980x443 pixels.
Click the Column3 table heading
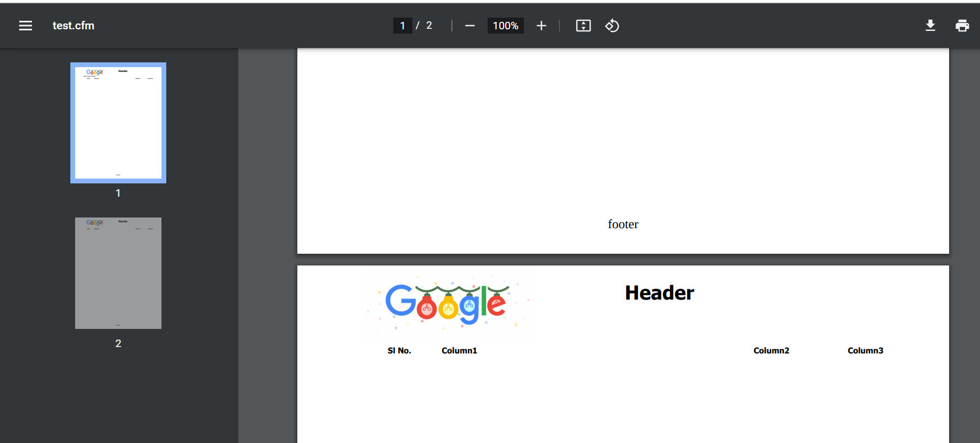[865, 350]
